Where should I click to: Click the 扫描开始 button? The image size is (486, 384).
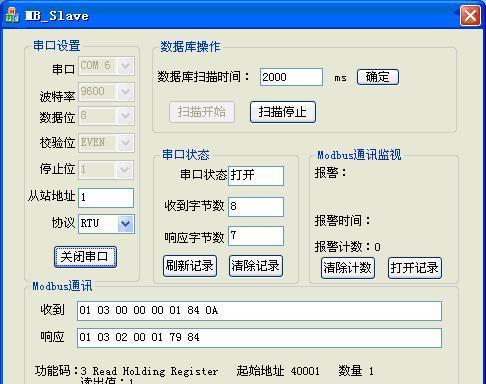pyautogui.click(x=202, y=112)
